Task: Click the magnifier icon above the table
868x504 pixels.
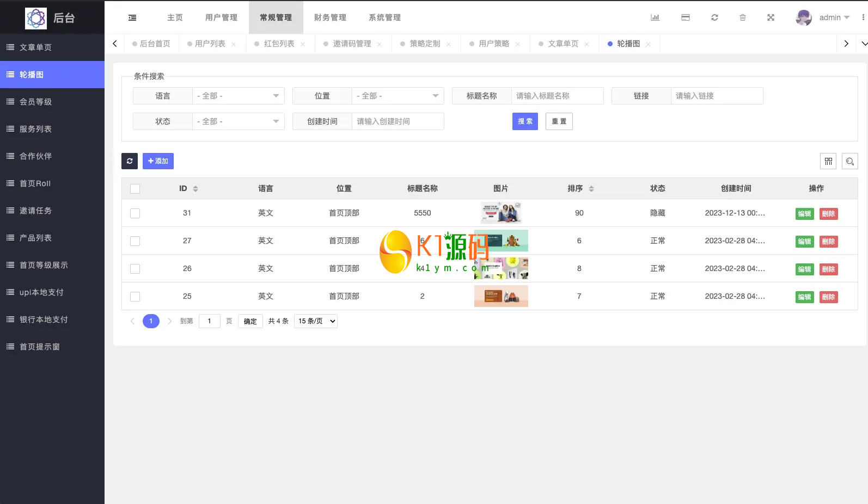Action: pyautogui.click(x=849, y=161)
